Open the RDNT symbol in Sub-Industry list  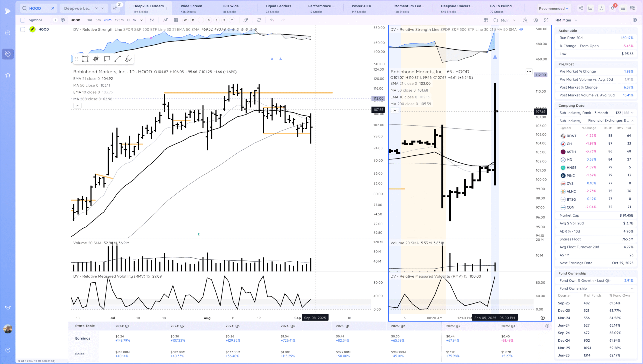[x=571, y=136]
